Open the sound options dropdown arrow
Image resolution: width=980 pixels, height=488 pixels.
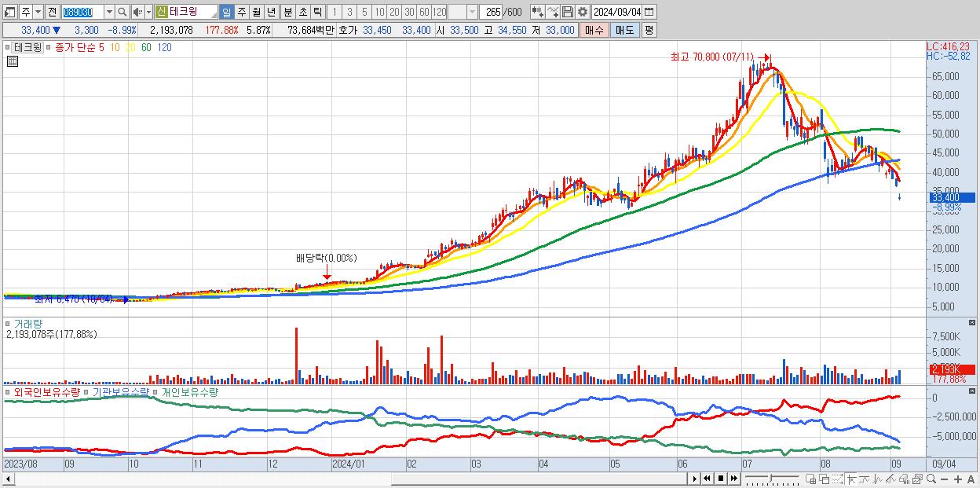click(x=148, y=12)
